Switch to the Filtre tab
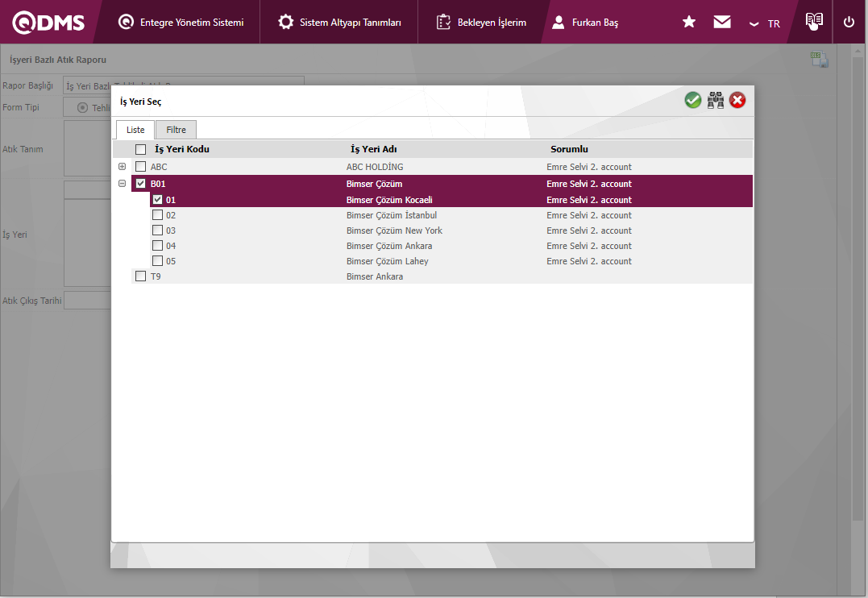 (176, 130)
